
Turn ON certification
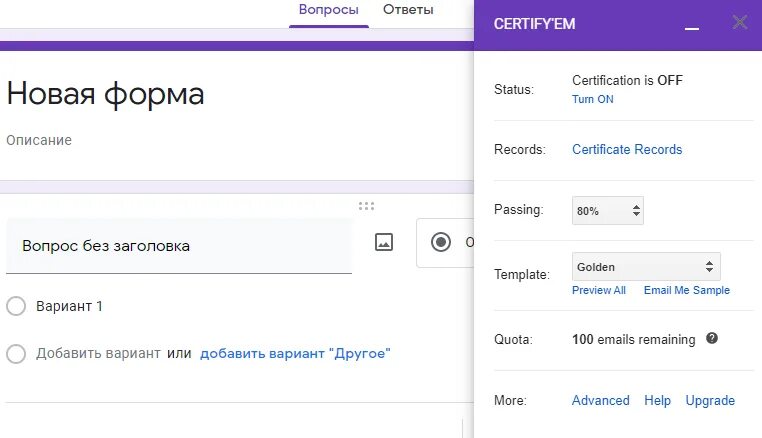[593, 99]
